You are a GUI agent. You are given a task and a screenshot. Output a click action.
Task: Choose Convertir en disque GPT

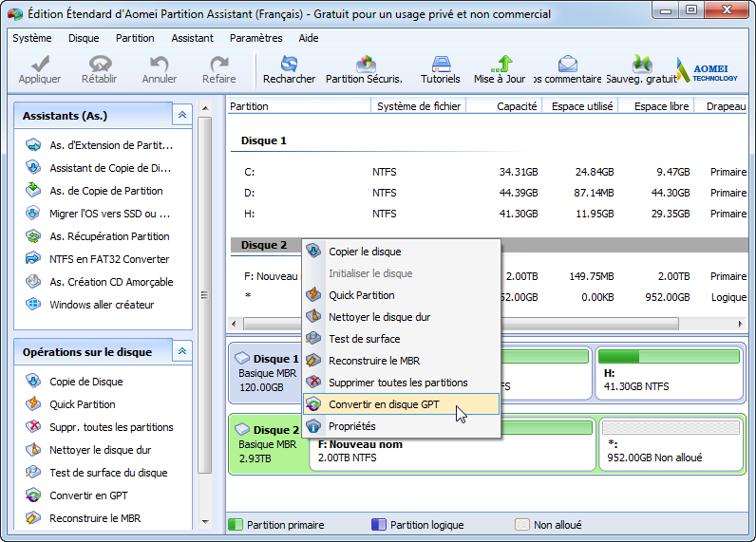(x=401, y=404)
